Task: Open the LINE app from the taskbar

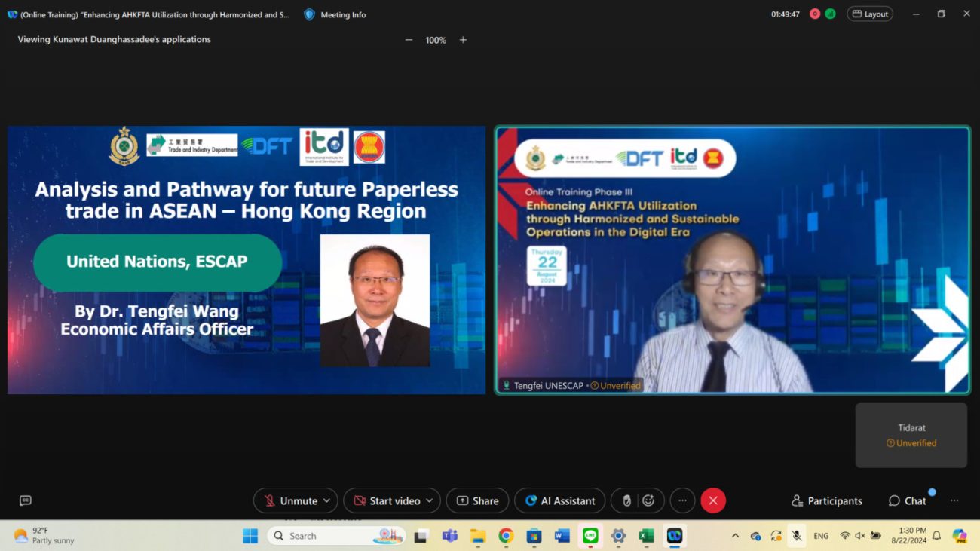Action: click(590, 536)
